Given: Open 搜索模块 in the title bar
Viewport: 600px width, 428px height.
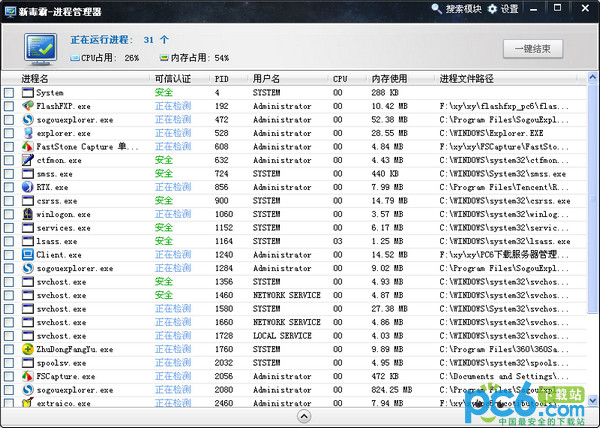Looking at the screenshot, I should point(456,9).
